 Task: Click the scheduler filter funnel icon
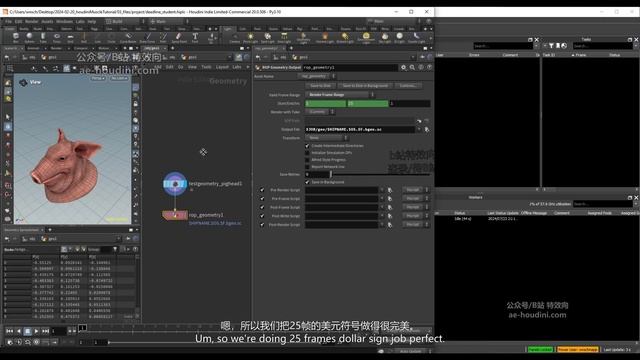[551, 46]
